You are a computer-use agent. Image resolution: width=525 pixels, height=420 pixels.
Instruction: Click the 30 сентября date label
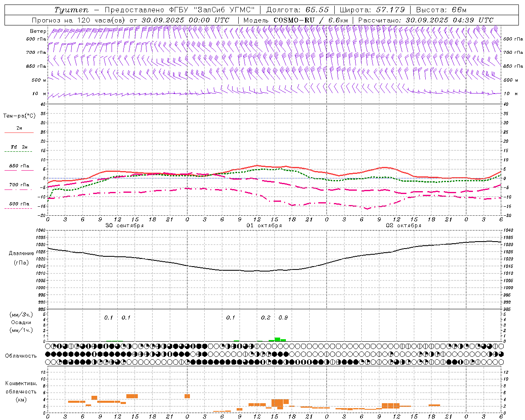point(124,226)
